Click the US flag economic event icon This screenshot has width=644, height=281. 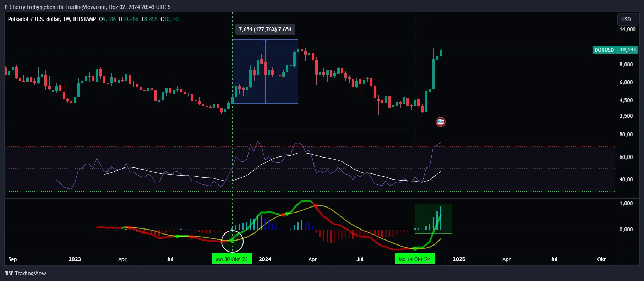tap(440, 122)
